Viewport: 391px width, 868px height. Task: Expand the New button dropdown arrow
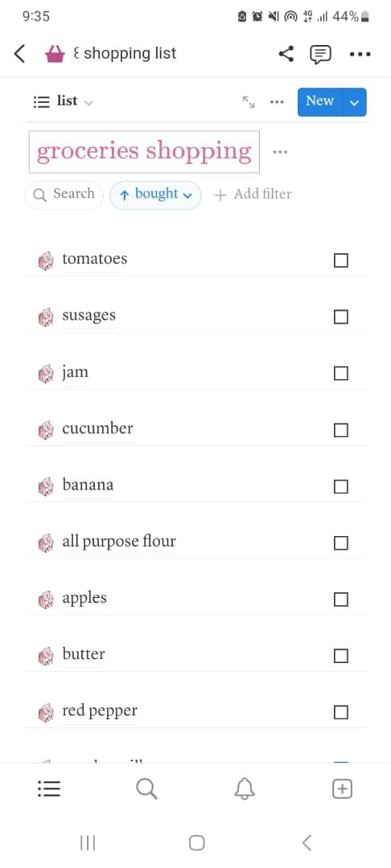355,102
